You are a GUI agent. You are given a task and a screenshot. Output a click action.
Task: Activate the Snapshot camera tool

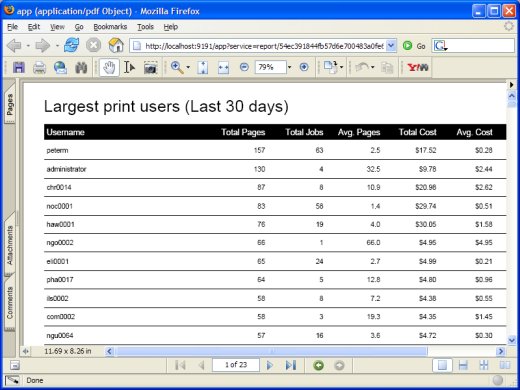[x=150, y=68]
